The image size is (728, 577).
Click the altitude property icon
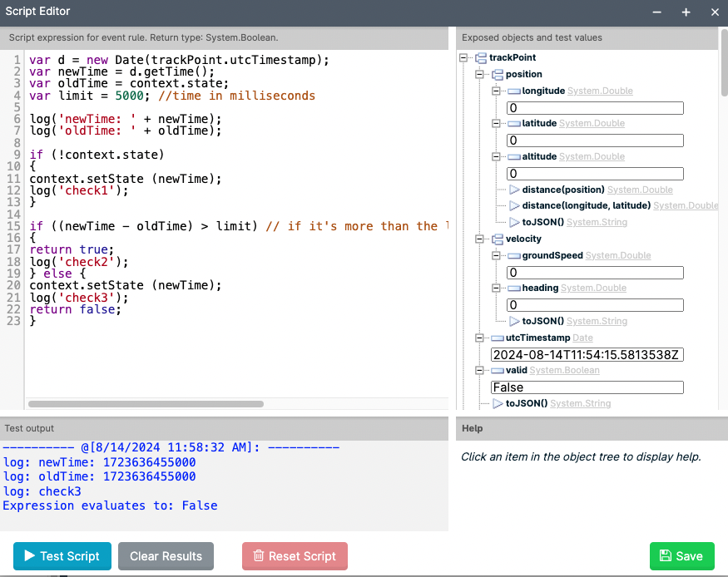(514, 157)
